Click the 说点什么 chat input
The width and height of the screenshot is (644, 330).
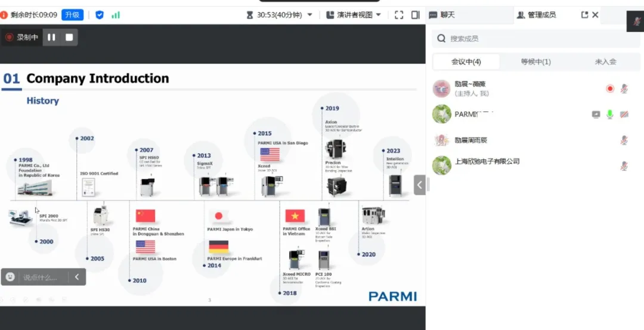click(x=41, y=277)
